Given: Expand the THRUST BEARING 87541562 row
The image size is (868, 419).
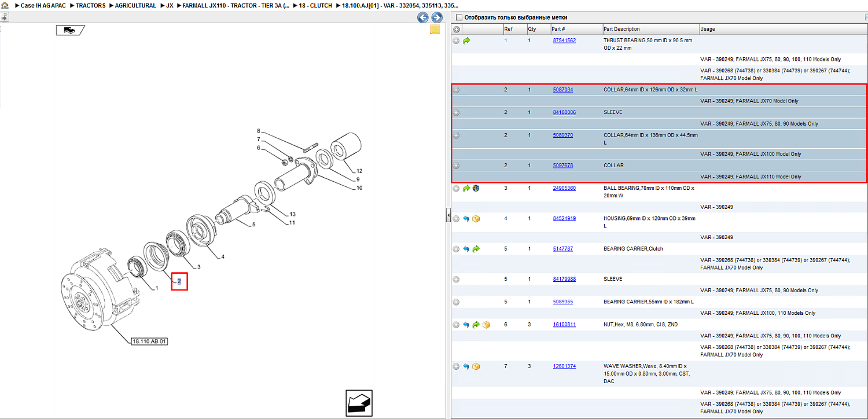Looking at the screenshot, I should click(x=457, y=41).
